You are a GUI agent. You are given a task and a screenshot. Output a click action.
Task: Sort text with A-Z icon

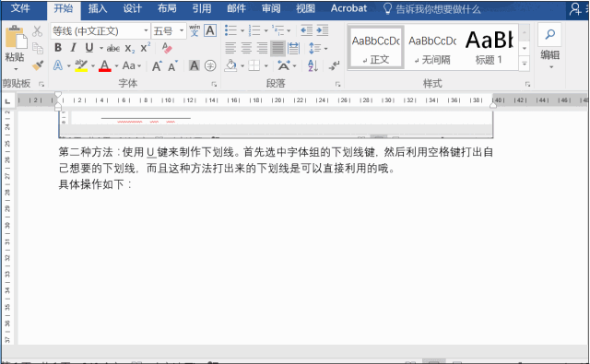coord(313,65)
